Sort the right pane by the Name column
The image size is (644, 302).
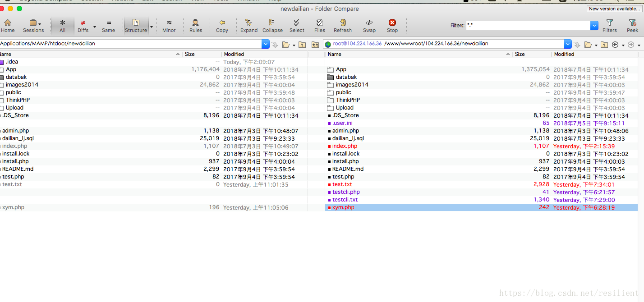pos(419,54)
